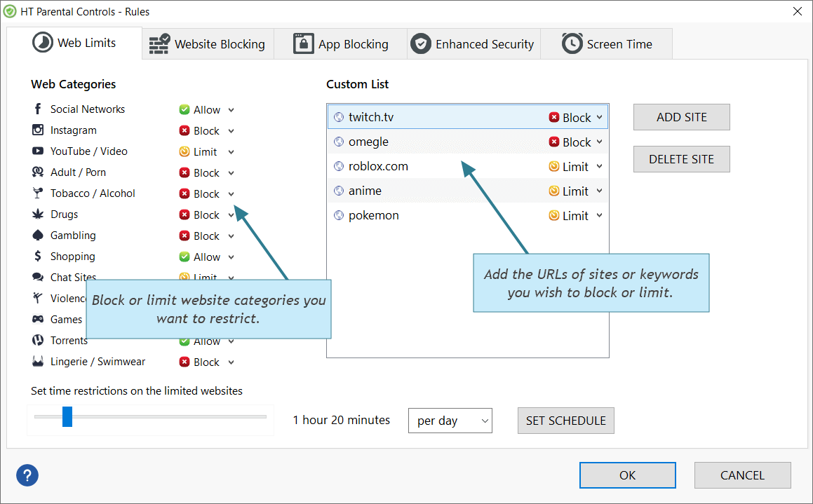Click the CANCEL button
Viewport: 813px width, 504px height.
click(x=742, y=475)
